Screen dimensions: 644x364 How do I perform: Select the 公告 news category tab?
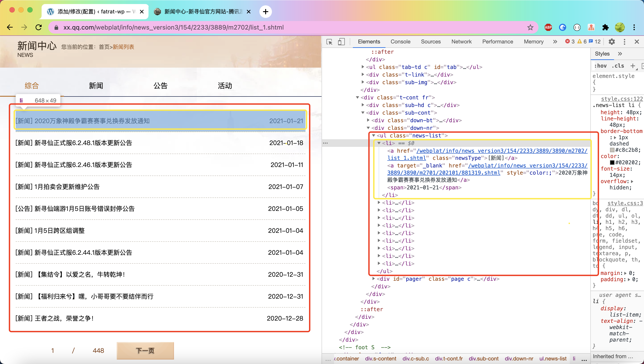161,86
